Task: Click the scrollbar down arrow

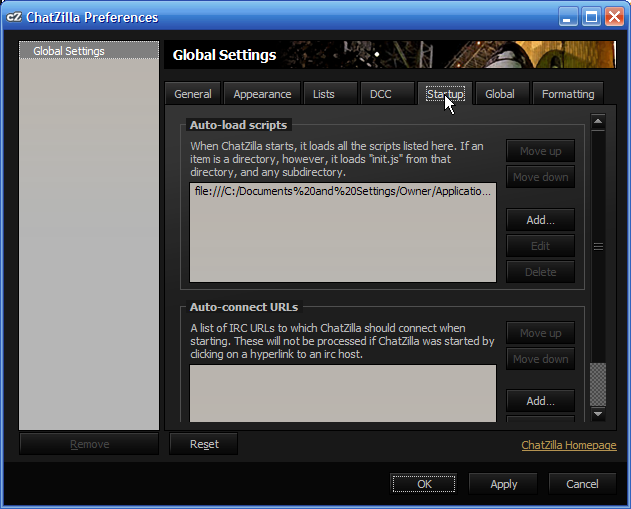Action: coord(598,414)
